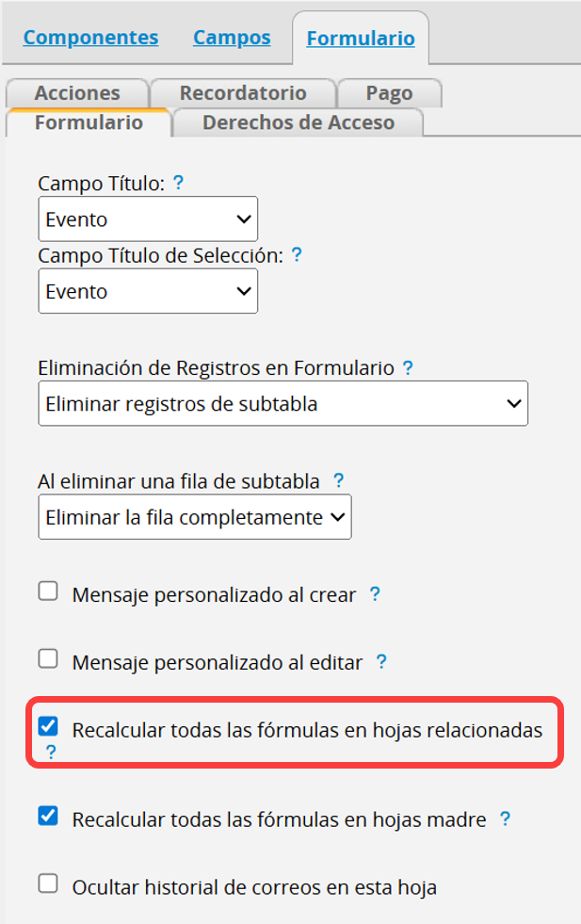
Task: Click help icon for Mensaje personalizado al crear
Action: [x=375, y=594]
